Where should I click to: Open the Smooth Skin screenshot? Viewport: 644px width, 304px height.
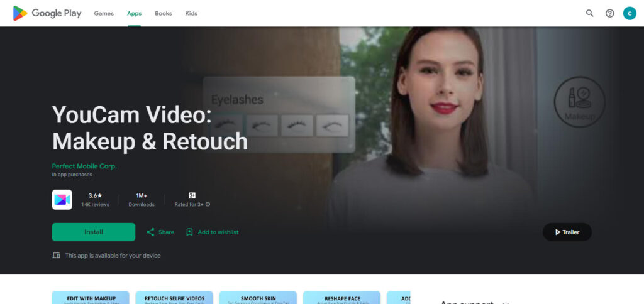258,298
